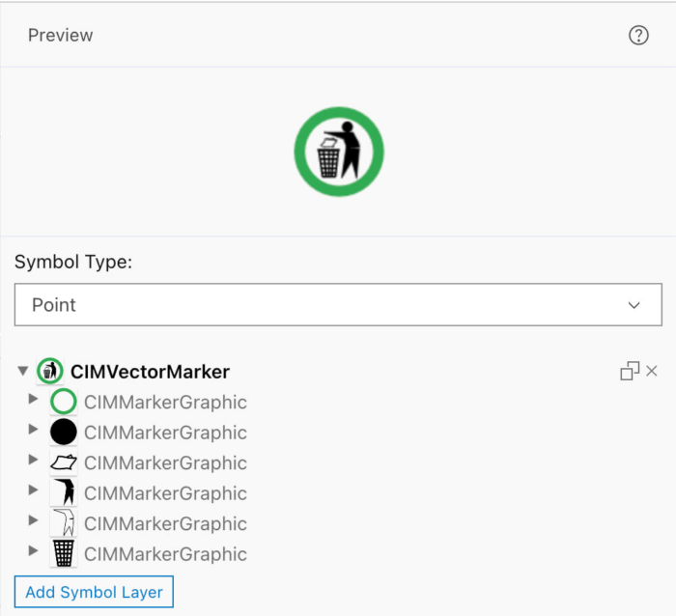
Task: Click the large symbol preview image
Action: [339, 152]
